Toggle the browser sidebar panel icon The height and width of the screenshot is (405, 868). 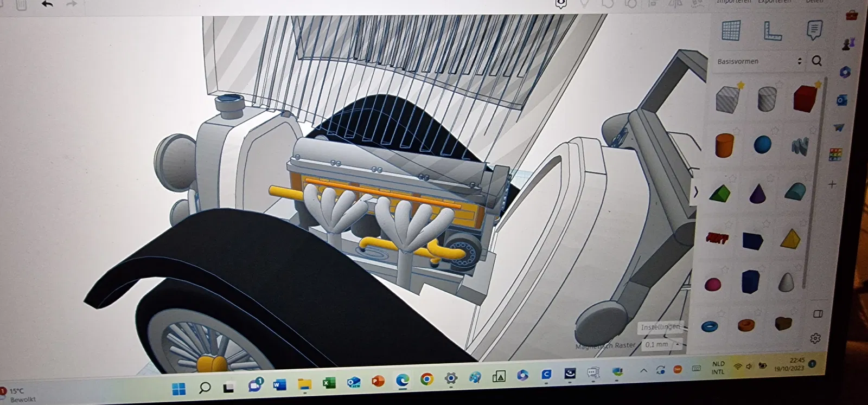(x=818, y=313)
